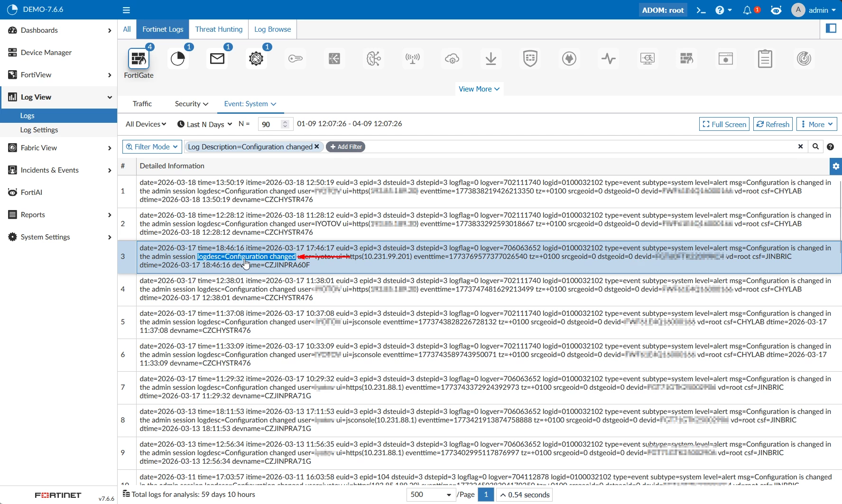This screenshot has width=842, height=504.
Task: Open Device Manager in sidebar
Action: [58, 53]
